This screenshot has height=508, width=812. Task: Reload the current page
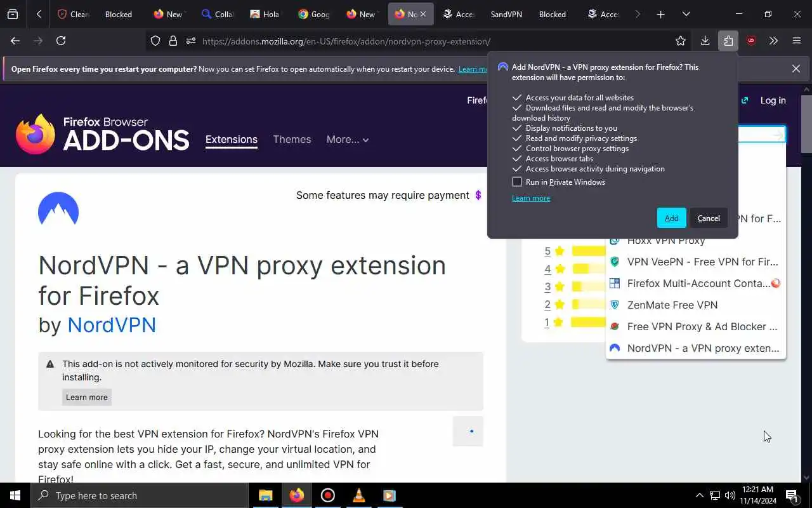[61, 41]
